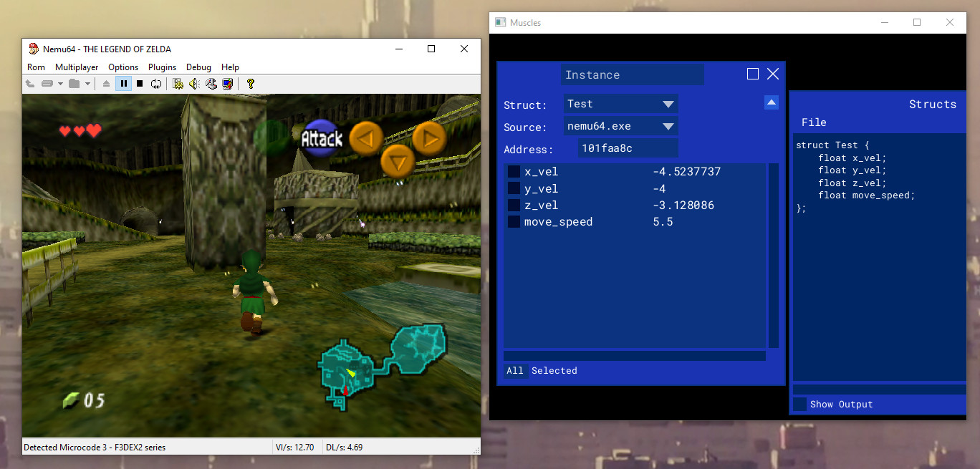Close the Instance panel with the X icon
Screen dimensions: 980x469
[x=773, y=74]
